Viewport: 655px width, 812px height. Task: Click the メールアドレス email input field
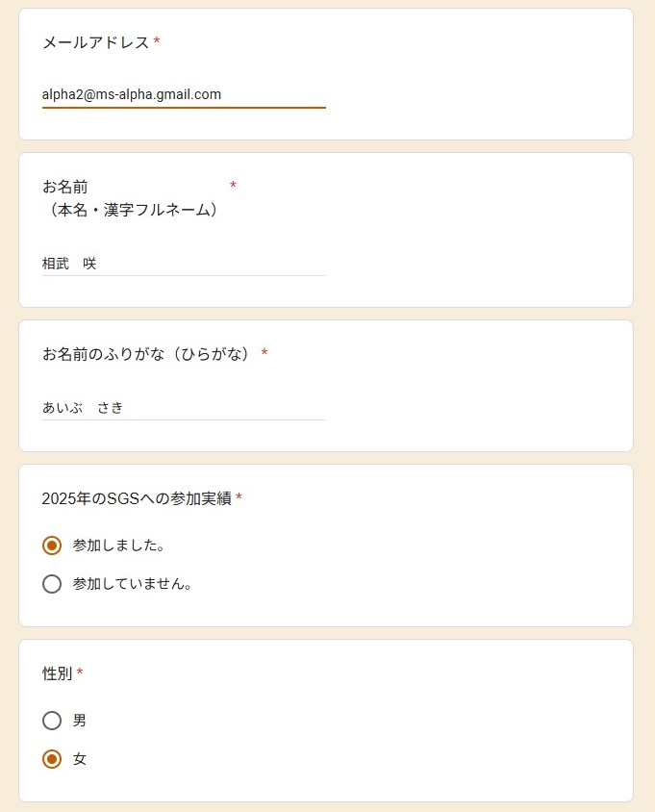coord(183,94)
